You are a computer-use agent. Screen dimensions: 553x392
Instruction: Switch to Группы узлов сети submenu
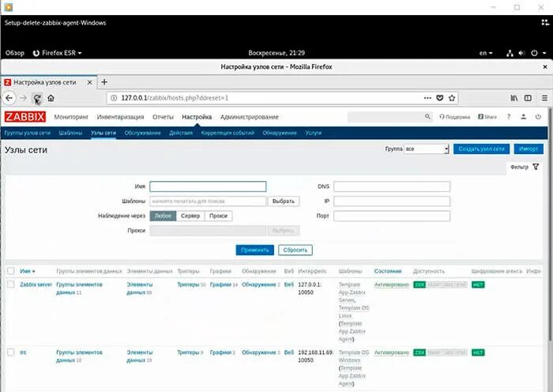(x=27, y=133)
